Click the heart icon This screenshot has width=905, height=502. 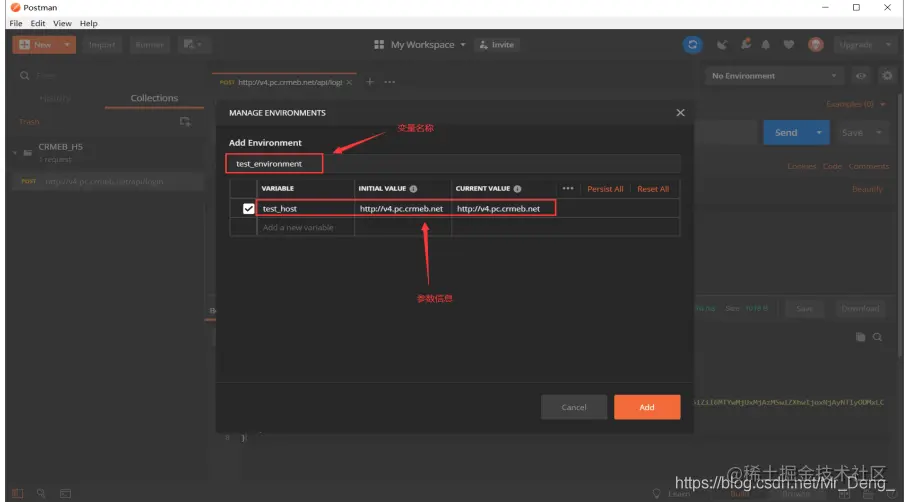coord(788,44)
